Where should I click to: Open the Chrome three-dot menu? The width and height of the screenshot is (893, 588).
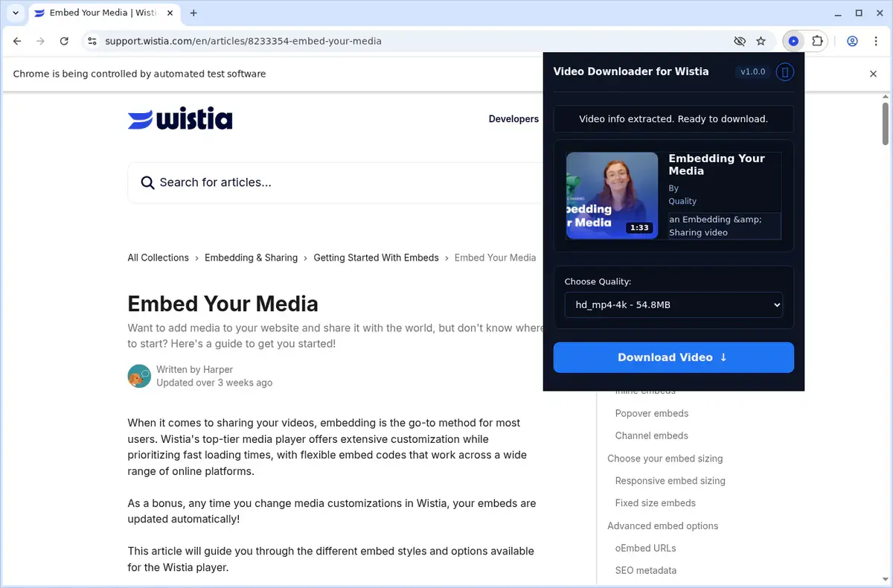click(875, 41)
